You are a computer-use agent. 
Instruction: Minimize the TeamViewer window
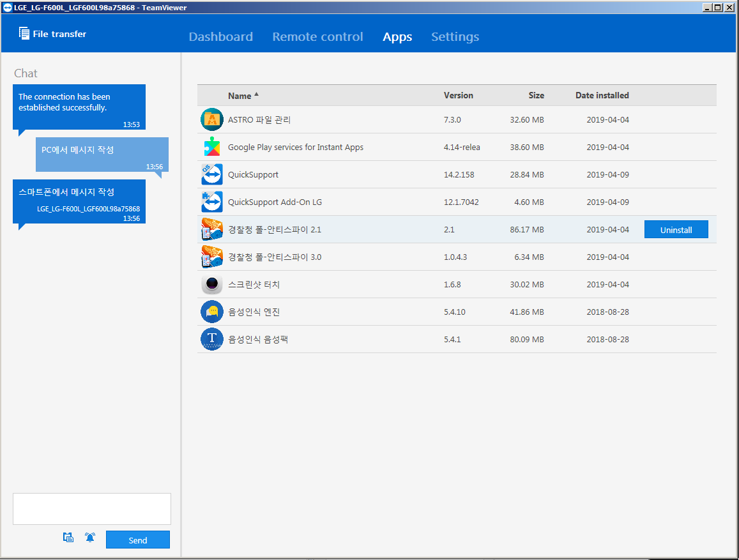coord(706,7)
